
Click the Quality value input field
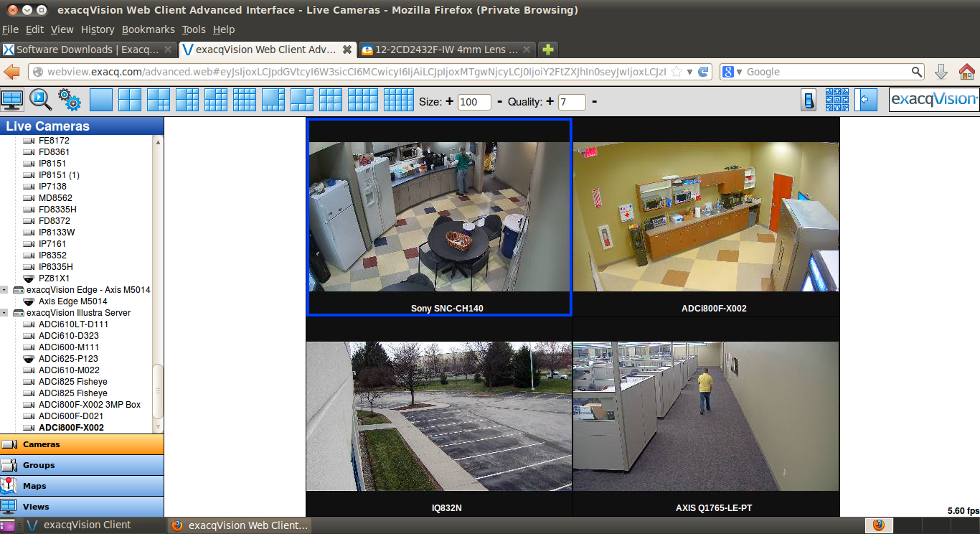click(x=571, y=102)
